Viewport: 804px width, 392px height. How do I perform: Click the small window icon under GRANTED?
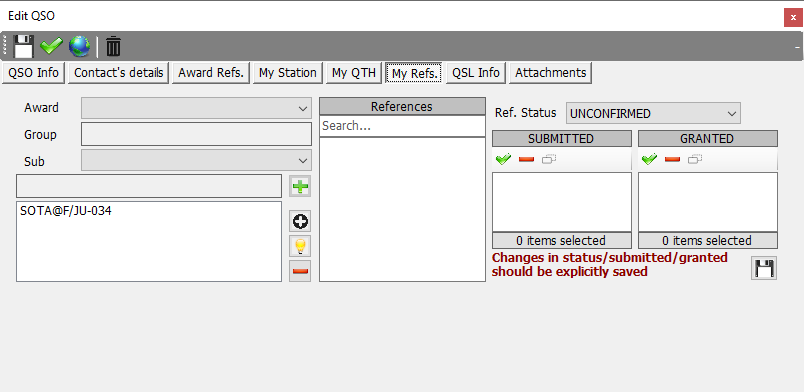[695, 160]
